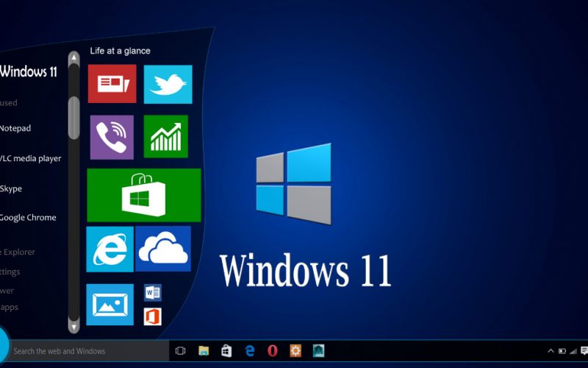
Task: Open the orange gear taskbar icon
Action: [295, 351]
